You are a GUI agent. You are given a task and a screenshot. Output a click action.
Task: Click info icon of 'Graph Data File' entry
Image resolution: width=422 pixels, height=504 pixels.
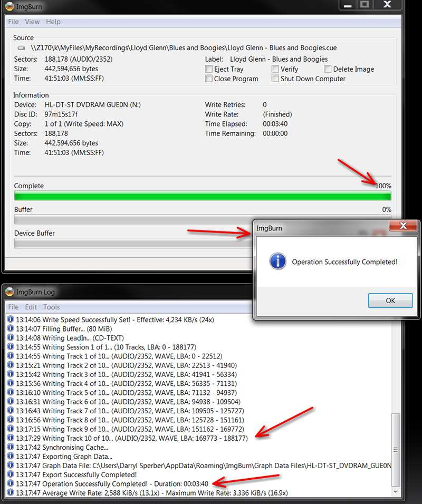pos(11,465)
